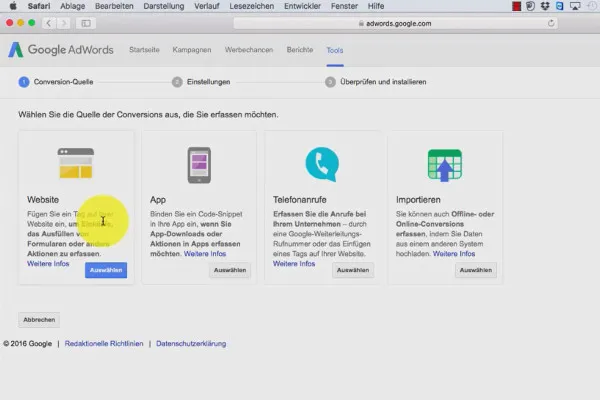Open the Ablage menu
The width and height of the screenshot is (600, 400).
pos(72,6)
